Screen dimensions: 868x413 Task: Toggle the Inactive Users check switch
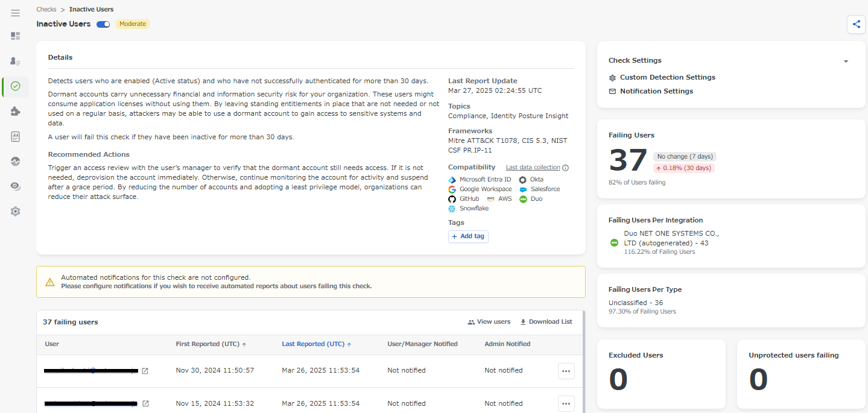click(103, 24)
